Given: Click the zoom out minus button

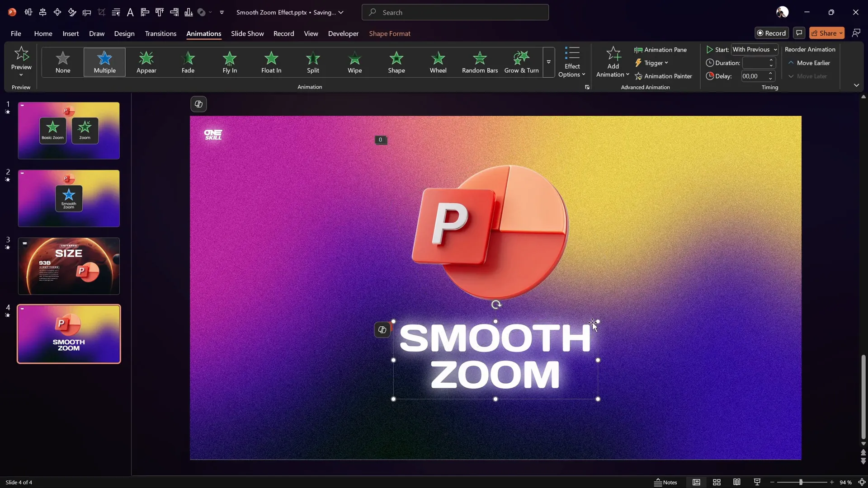Looking at the screenshot, I should pos(772,482).
